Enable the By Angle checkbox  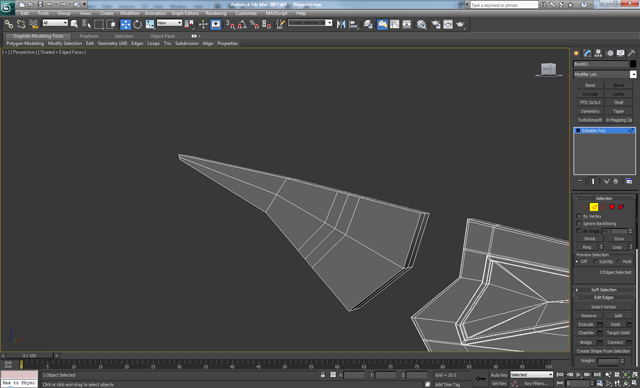tap(579, 231)
